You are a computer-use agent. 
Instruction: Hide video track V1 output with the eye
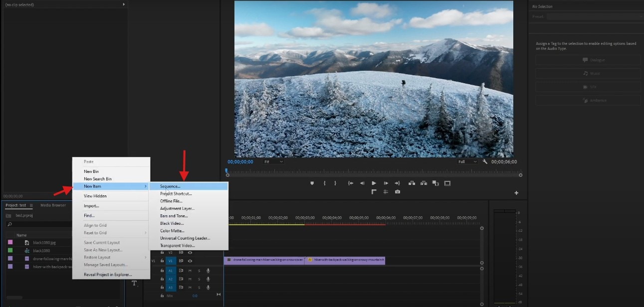click(x=190, y=261)
